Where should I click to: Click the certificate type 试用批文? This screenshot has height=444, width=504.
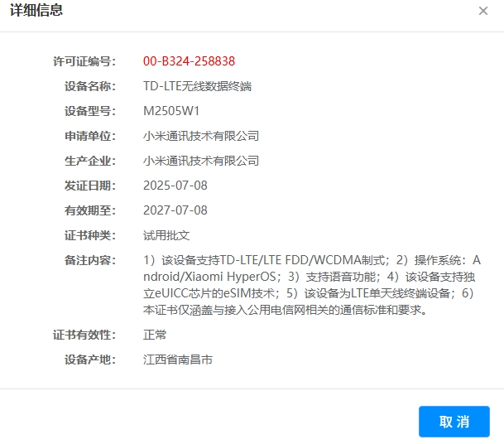tap(166, 235)
